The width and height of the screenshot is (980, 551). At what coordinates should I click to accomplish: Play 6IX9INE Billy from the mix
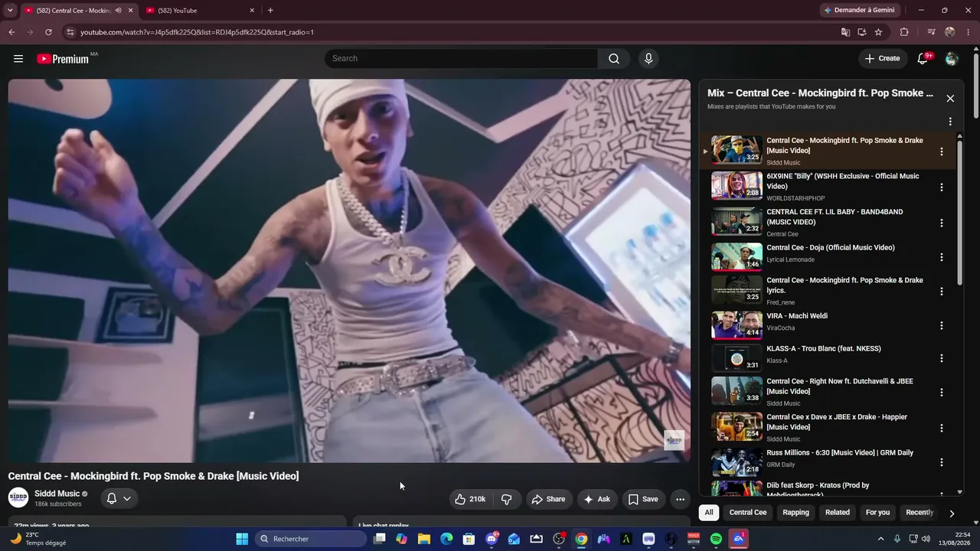click(x=737, y=186)
